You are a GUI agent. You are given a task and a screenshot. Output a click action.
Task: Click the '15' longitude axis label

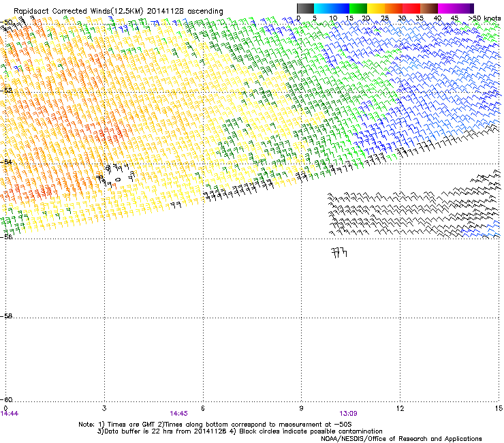coord(499,408)
